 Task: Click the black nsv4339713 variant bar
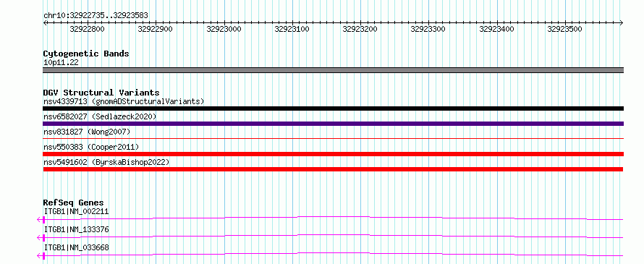click(x=333, y=108)
